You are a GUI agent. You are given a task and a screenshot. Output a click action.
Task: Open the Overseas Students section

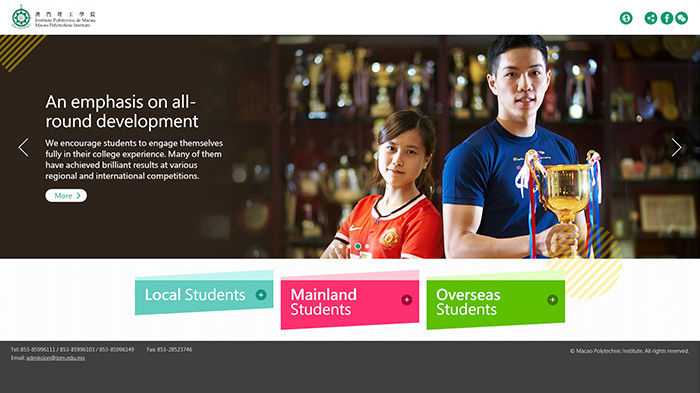pyautogui.click(x=496, y=300)
